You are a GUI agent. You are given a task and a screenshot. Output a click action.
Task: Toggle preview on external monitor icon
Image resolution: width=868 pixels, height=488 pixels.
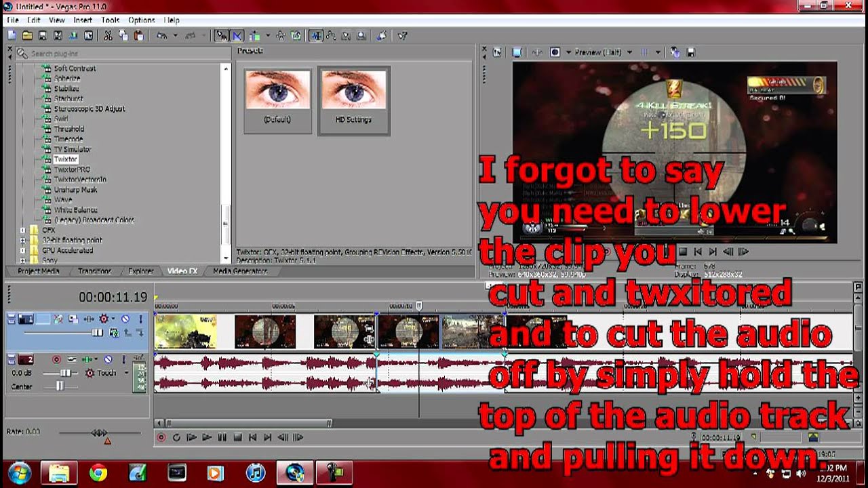pyautogui.click(x=517, y=52)
